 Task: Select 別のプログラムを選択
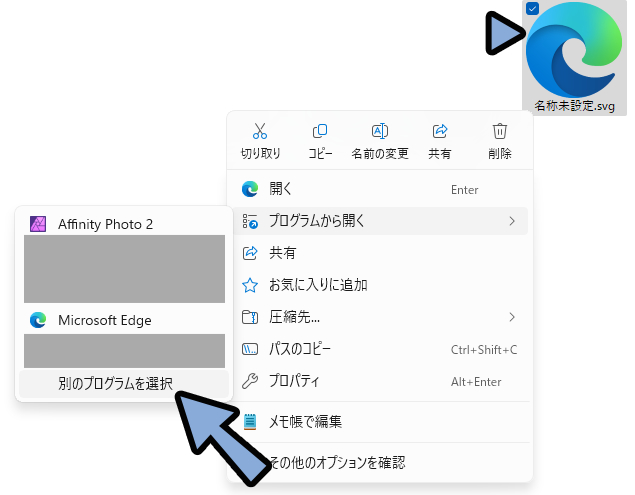point(124,383)
